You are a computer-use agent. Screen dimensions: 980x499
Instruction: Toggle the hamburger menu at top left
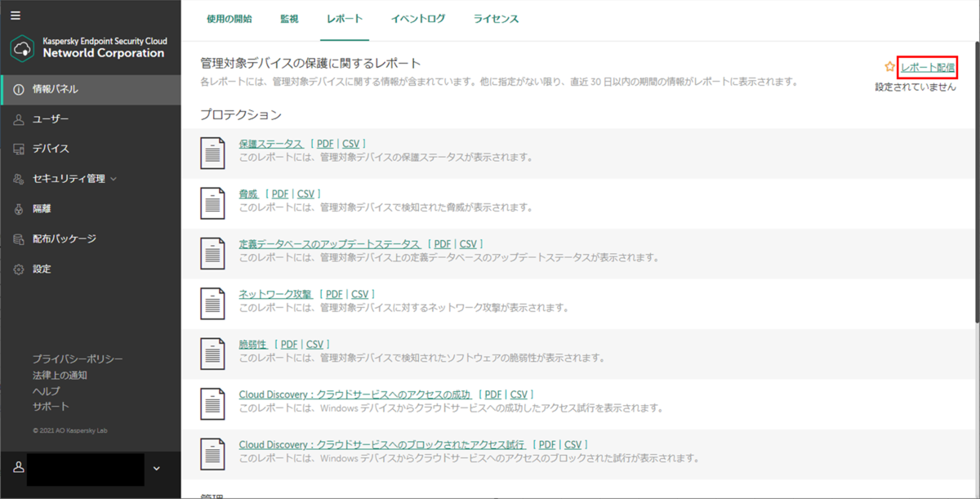pos(17,14)
